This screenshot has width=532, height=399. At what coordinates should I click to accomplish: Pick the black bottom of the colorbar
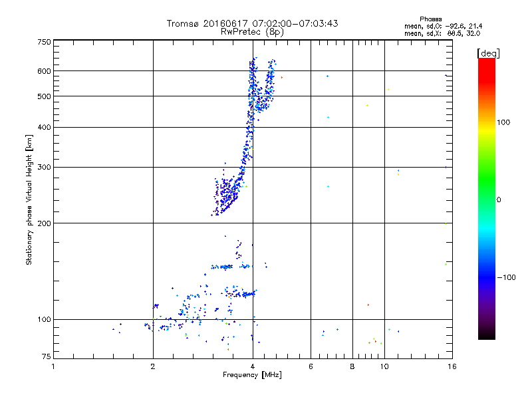[487, 336]
